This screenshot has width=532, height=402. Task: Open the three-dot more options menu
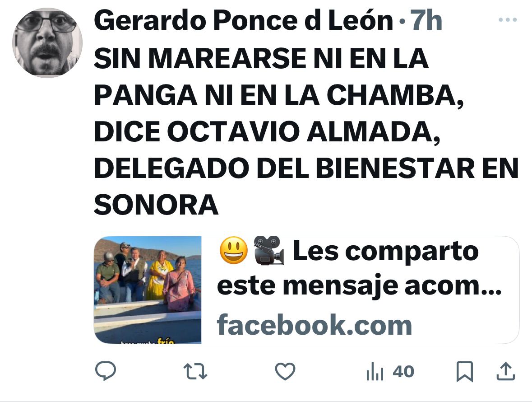click(x=508, y=20)
